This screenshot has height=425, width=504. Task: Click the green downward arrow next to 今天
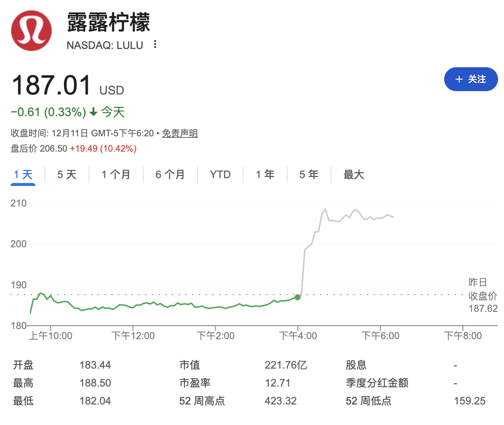tap(92, 112)
